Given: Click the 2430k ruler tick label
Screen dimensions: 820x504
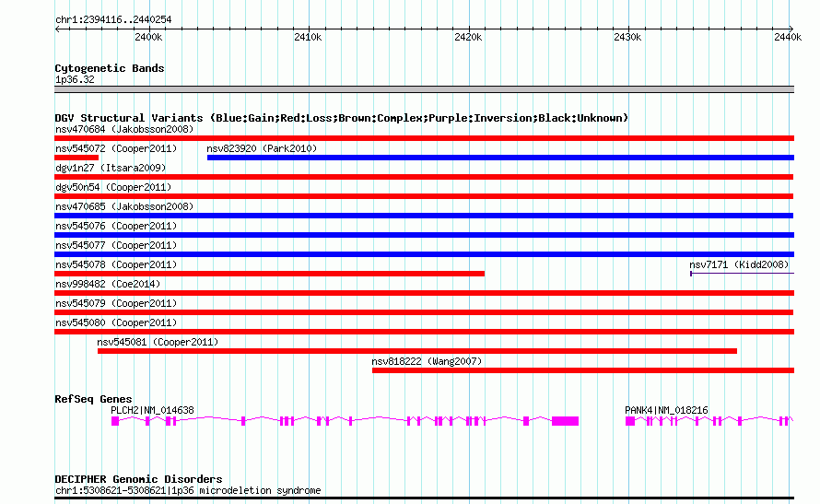Looking at the screenshot, I should 627,37.
